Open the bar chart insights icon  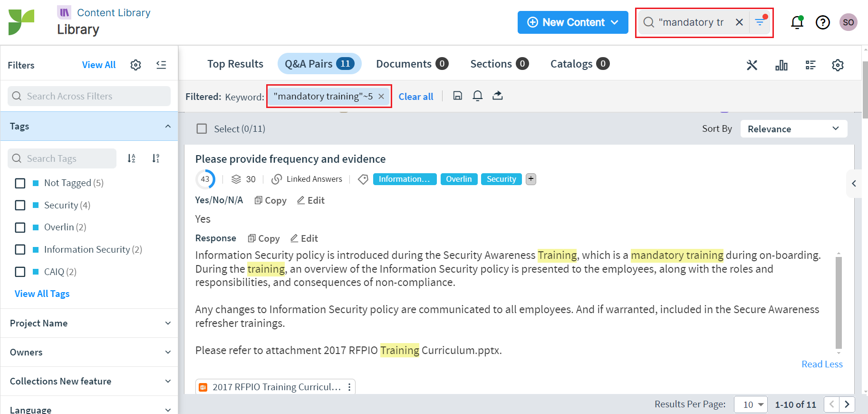(781, 65)
